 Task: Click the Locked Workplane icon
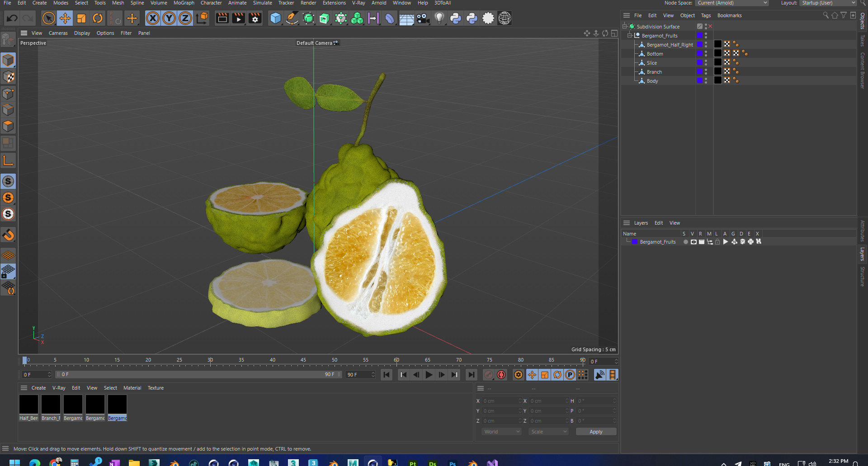[8, 272]
